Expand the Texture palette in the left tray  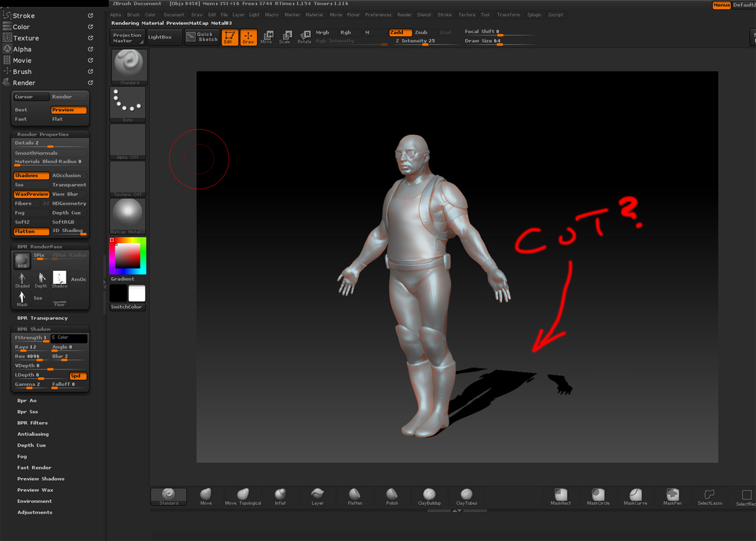pos(26,38)
